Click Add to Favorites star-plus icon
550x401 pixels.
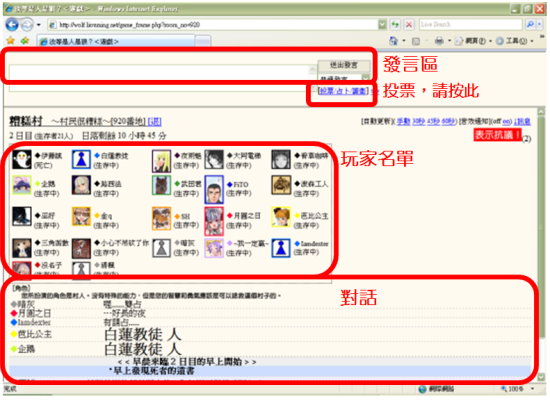pos(25,41)
